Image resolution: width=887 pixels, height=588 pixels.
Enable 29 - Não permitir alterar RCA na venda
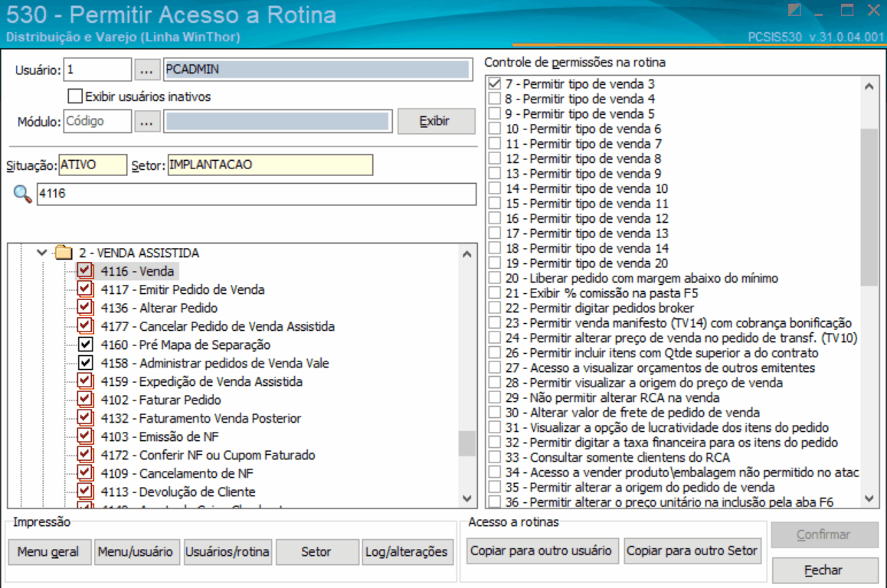495,397
